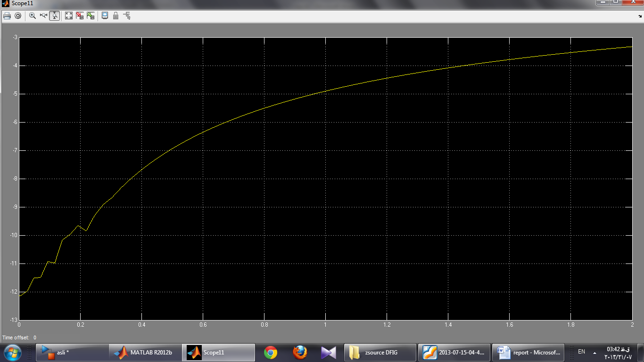
Task: Toggle the floating scope button
Action: (105, 16)
